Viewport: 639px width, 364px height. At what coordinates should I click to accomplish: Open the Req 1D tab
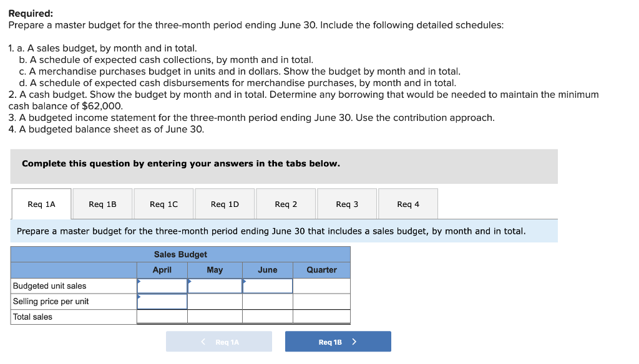[x=225, y=204]
